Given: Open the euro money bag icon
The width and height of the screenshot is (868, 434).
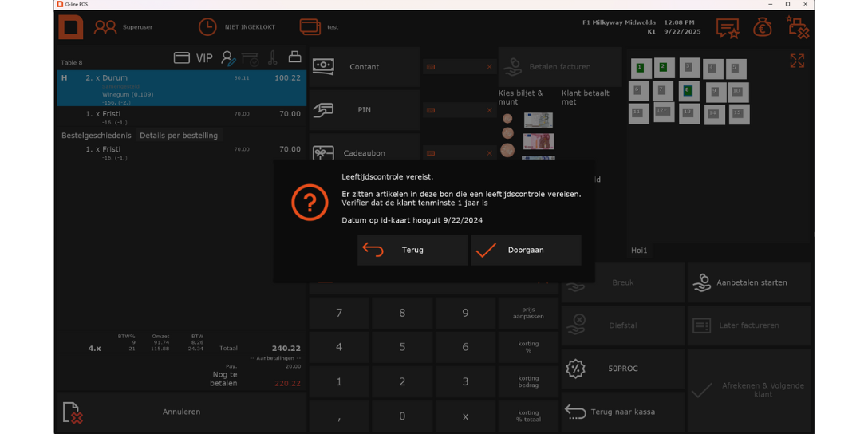Looking at the screenshot, I should pos(762,27).
